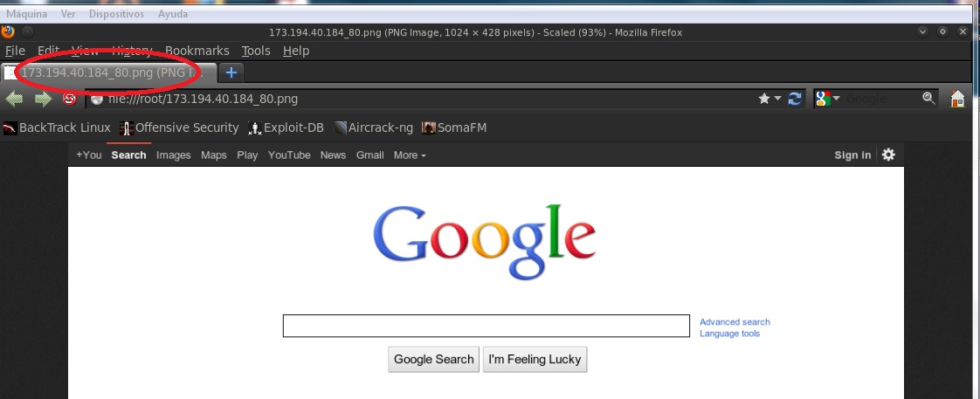Click the Google Search button

(434, 359)
